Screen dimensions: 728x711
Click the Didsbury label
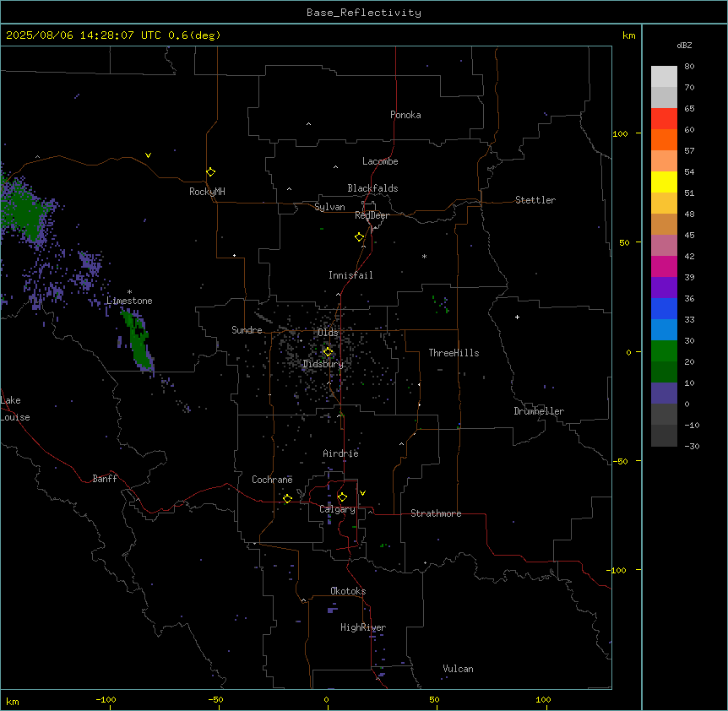323,364
